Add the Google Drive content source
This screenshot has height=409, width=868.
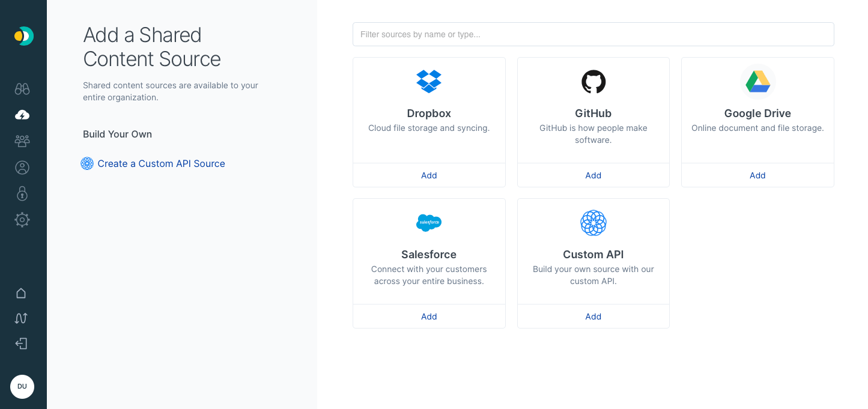coord(757,175)
